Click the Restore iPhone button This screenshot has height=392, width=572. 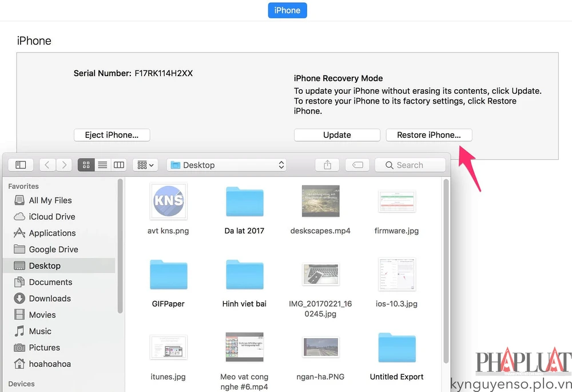click(428, 135)
